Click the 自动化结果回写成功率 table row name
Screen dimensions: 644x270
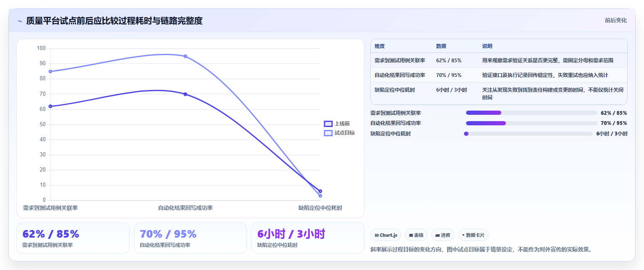coord(400,75)
